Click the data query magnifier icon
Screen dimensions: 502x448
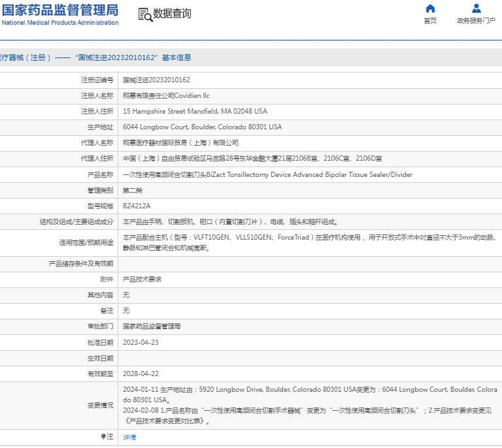(145, 15)
